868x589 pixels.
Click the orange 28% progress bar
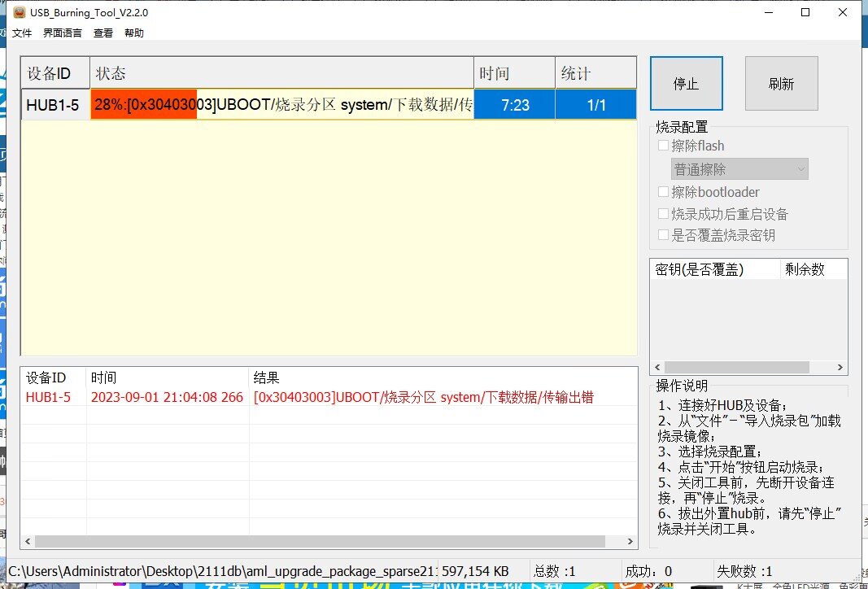(x=144, y=105)
